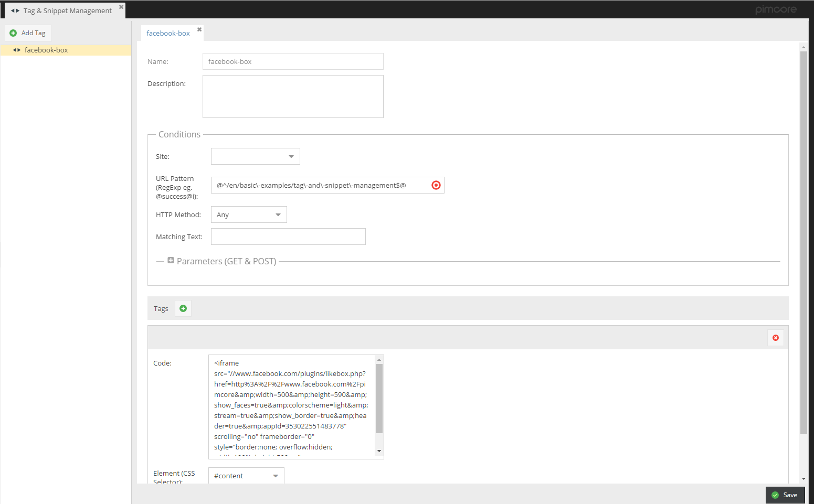Open the Element CSS Selector dropdown
Screen dimensions: 814x504
tap(276, 476)
